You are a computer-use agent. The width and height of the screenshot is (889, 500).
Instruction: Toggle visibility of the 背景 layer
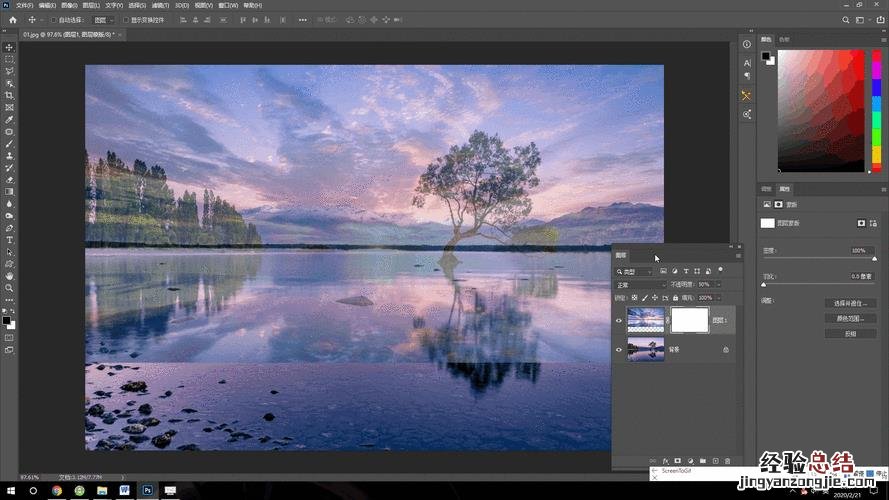[x=619, y=350]
